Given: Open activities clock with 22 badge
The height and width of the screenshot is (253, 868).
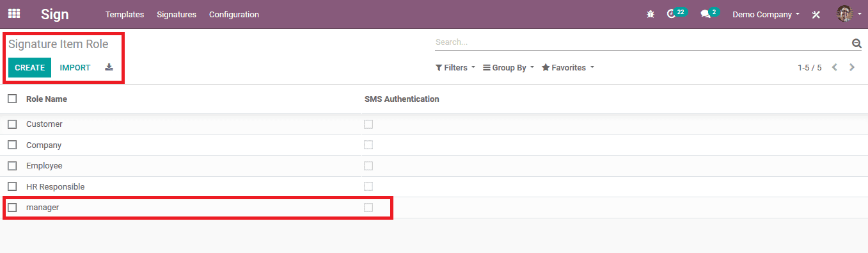Looking at the screenshot, I should [677, 13].
